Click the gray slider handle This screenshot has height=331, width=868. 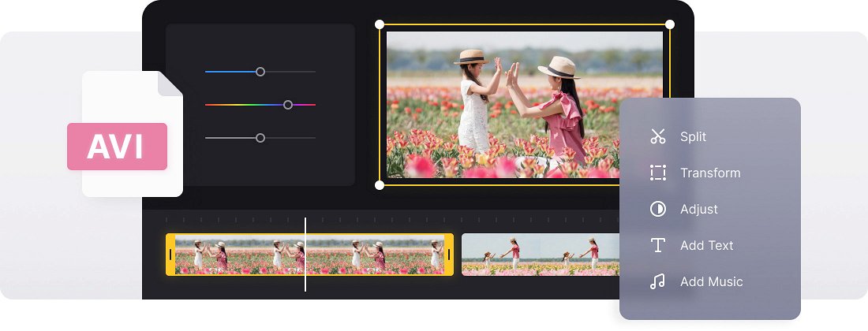260,138
